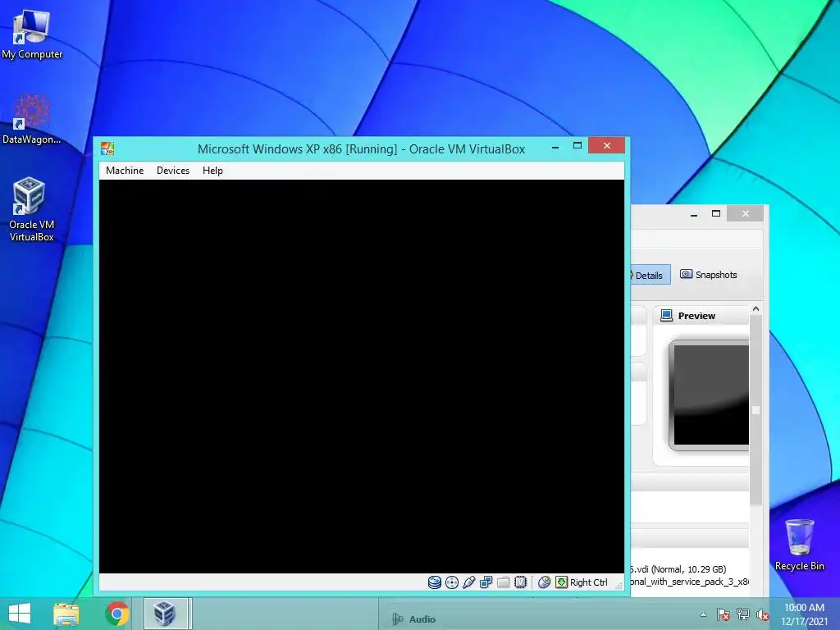Click the network tray icon
This screenshot has height=630, width=840.
tap(743, 614)
